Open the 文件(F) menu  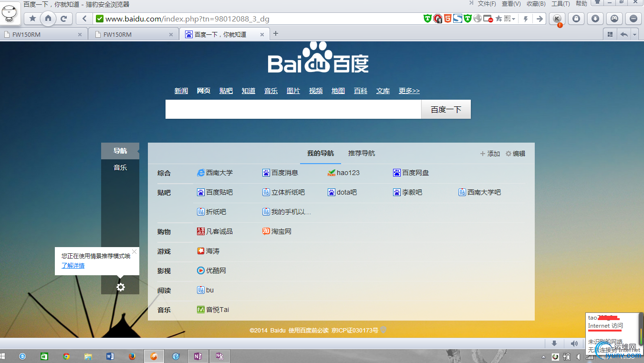487,4
